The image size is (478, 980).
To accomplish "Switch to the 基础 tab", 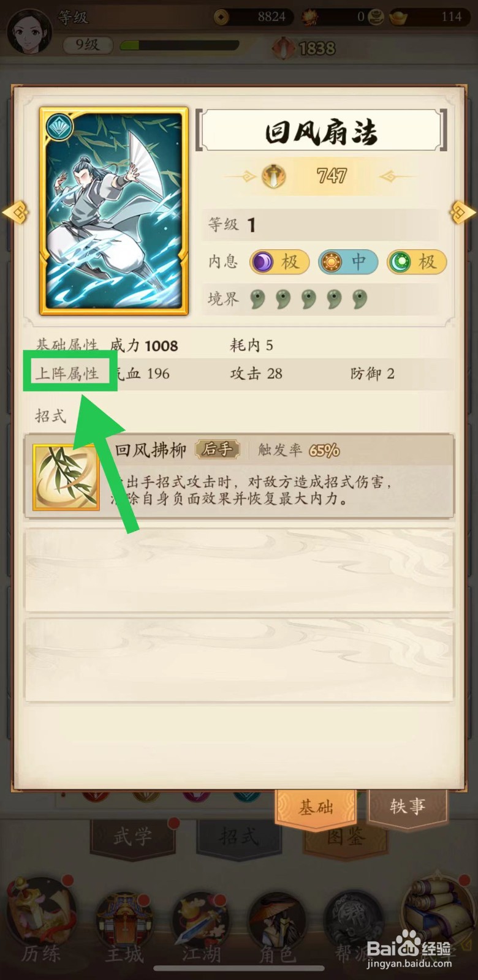I will click(x=316, y=808).
